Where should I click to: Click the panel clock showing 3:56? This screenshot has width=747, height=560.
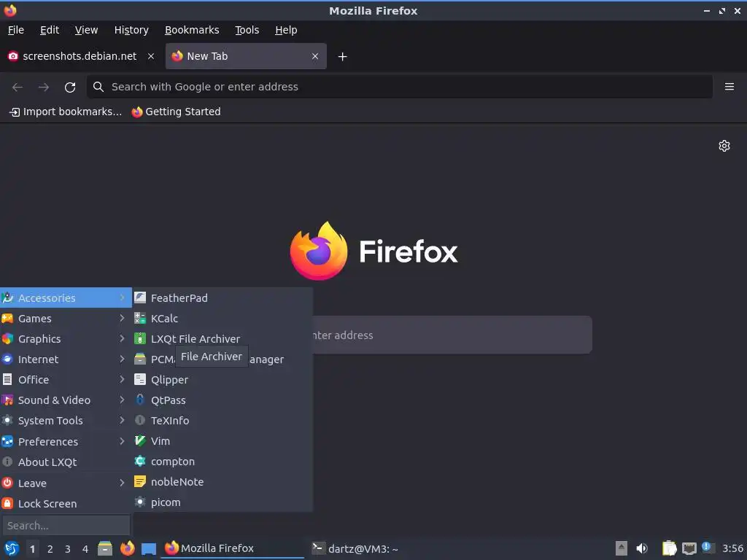[732, 548]
